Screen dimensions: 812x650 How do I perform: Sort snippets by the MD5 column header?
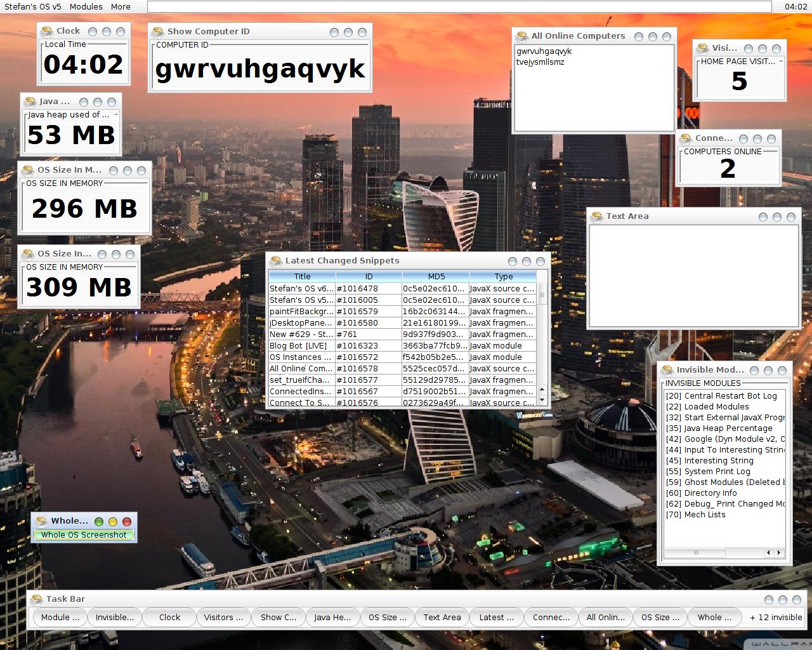click(x=436, y=277)
